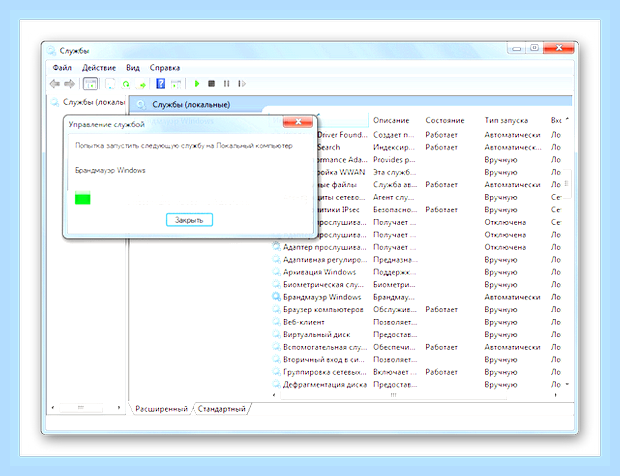Pause the service with pause icon
The width and height of the screenshot is (620, 476).
[227, 84]
